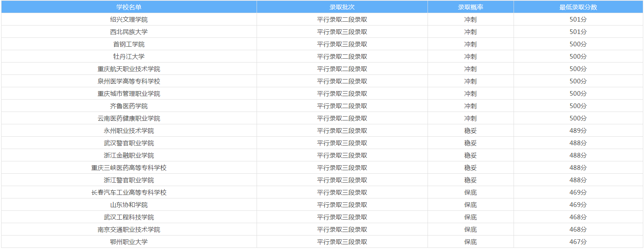Image resolution: width=644 pixels, height=249 pixels.
Task: Click the 学校名单 column header
Action: (x=129, y=7)
